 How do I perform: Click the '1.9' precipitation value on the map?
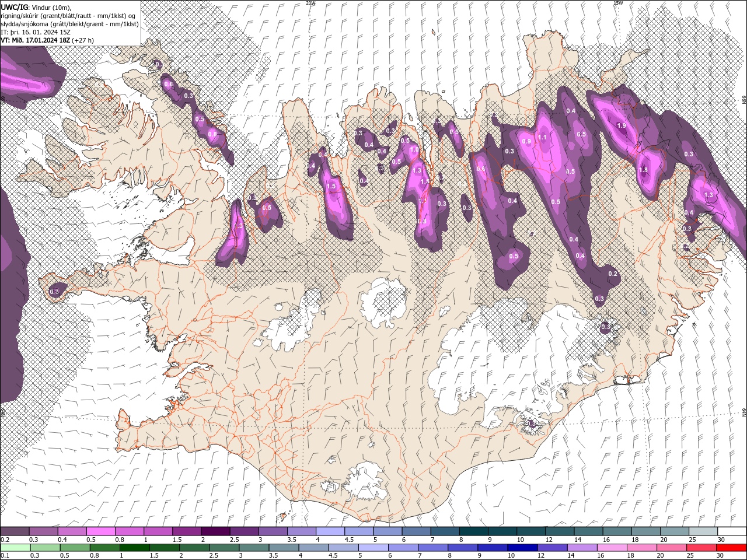[622, 125]
